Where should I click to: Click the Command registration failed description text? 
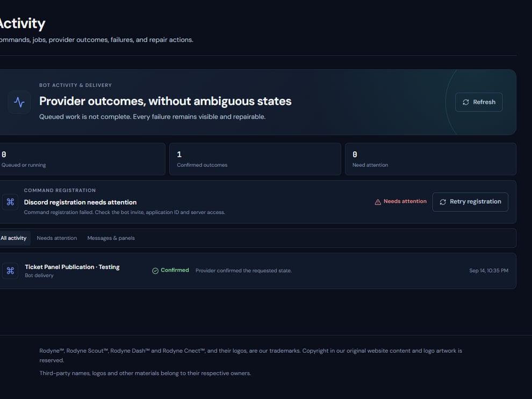[x=125, y=212]
